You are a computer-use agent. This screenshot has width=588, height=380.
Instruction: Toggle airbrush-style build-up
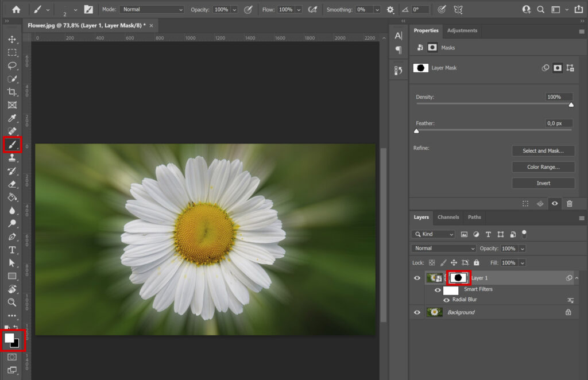[312, 10]
